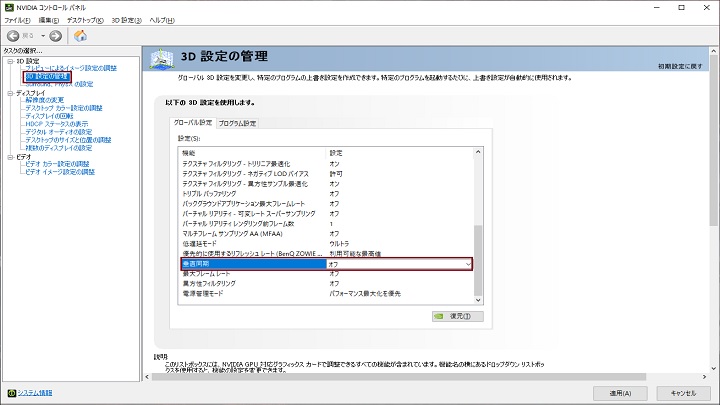The image size is (720, 405).
Task: Open the 3D 設定(3) menu
Action: (x=126, y=20)
